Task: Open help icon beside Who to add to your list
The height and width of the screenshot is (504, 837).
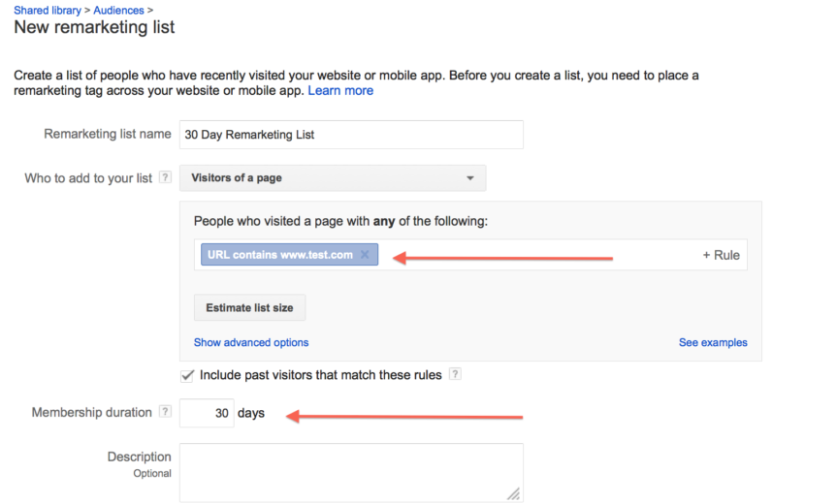Action: [x=166, y=177]
